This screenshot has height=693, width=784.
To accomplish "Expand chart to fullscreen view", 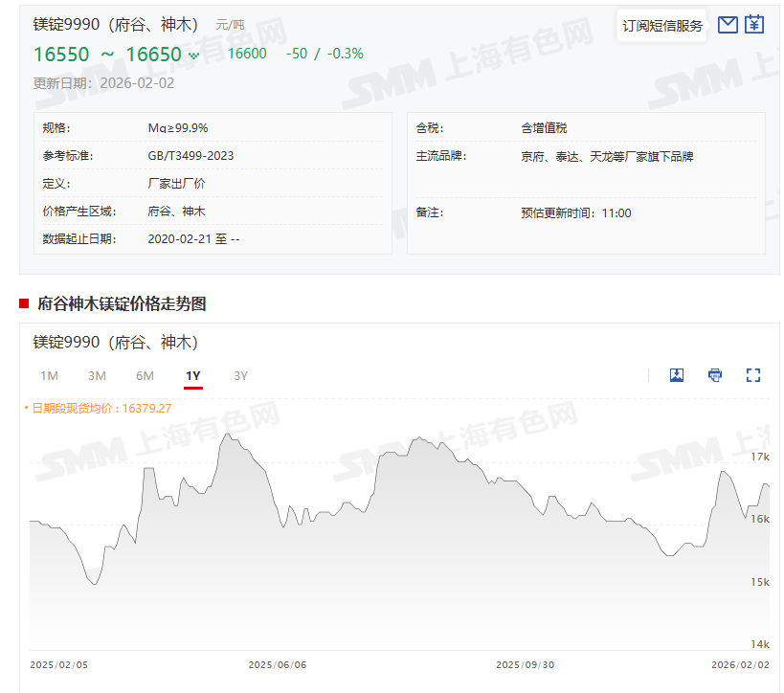I will (752, 375).
